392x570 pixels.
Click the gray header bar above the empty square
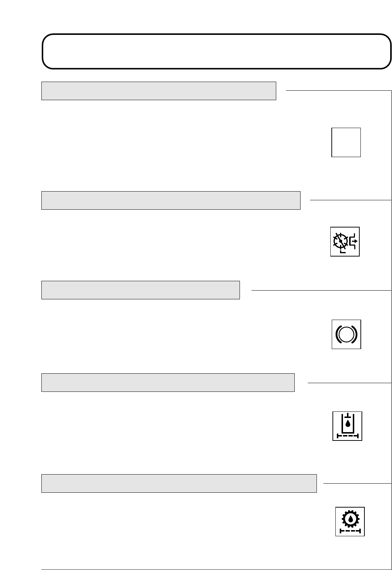159,91
